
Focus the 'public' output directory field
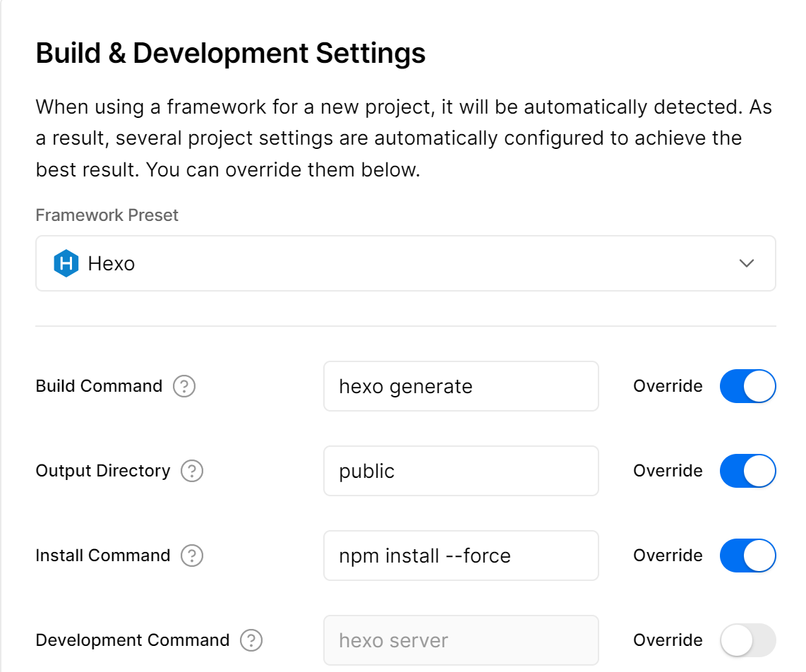pyautogui.click(x=461, y=471)
